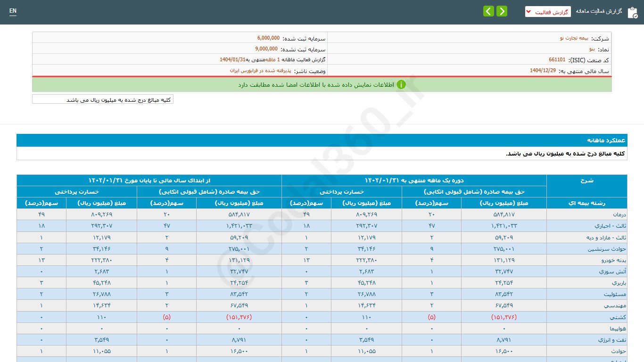Click the monthly activity report clipboard icon
644x362 pixels.
coord(632,12)
